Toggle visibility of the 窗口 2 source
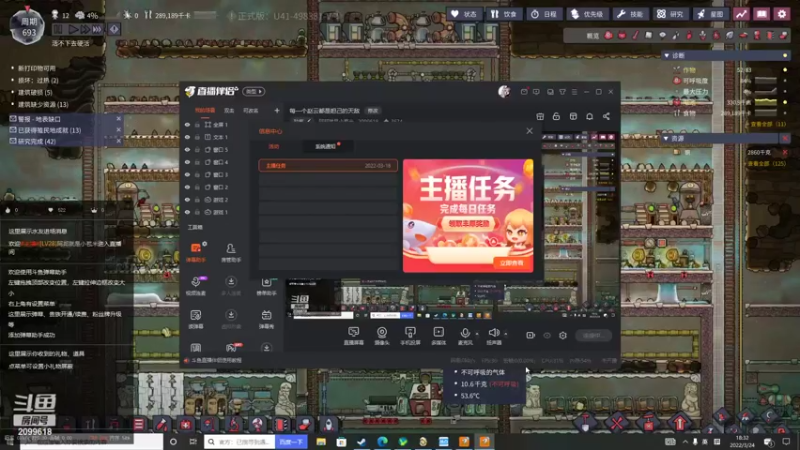The image size is (800, 450). point(187,187)
